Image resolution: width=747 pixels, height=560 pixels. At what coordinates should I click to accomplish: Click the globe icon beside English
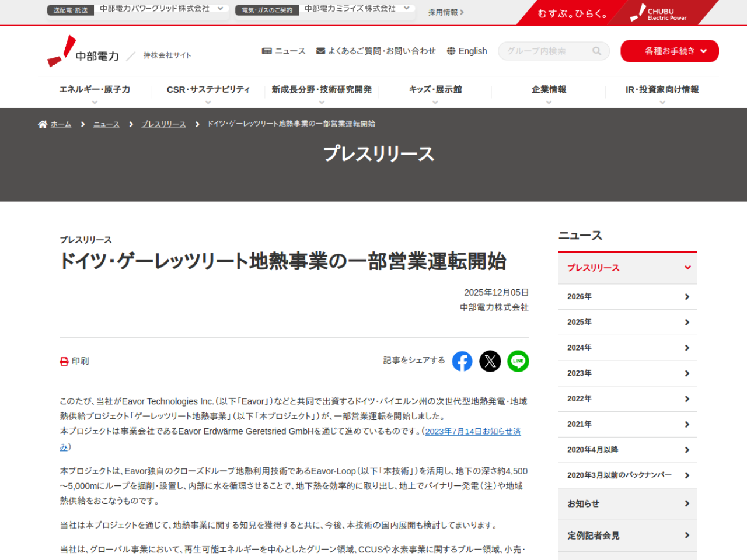click(x=451, y=51)
